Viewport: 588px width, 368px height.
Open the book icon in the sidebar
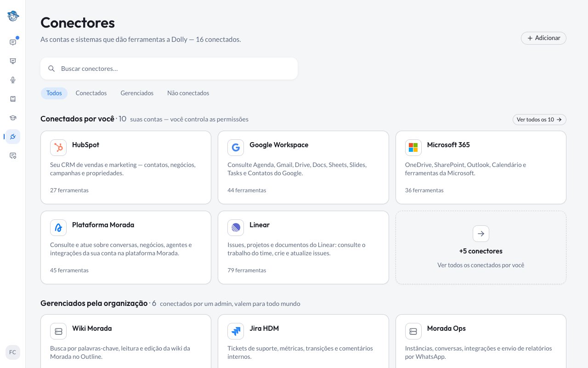click(x=13, y=99)
